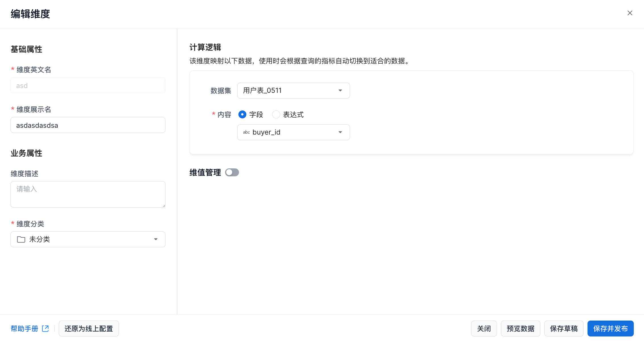
Task: Click the X close icon at top right
Action: click(630, 13)
